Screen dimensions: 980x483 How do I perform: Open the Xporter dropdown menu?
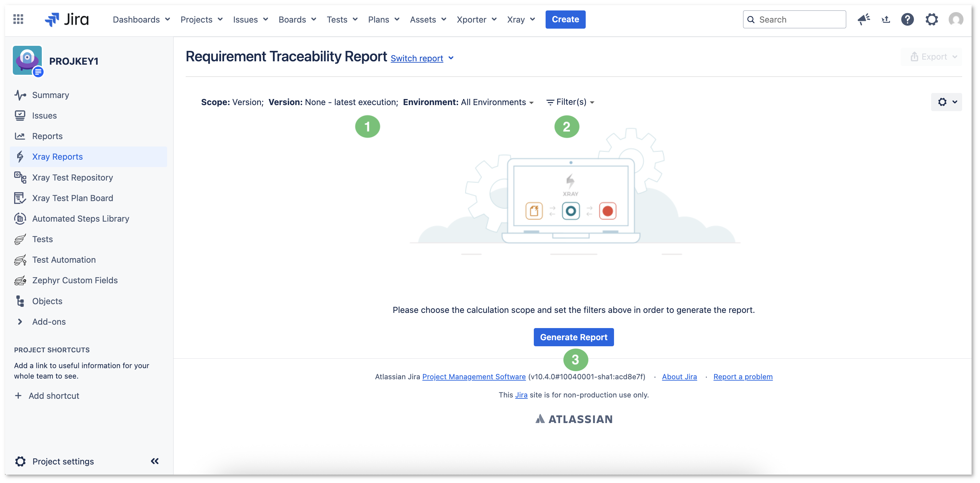(477, 20)
